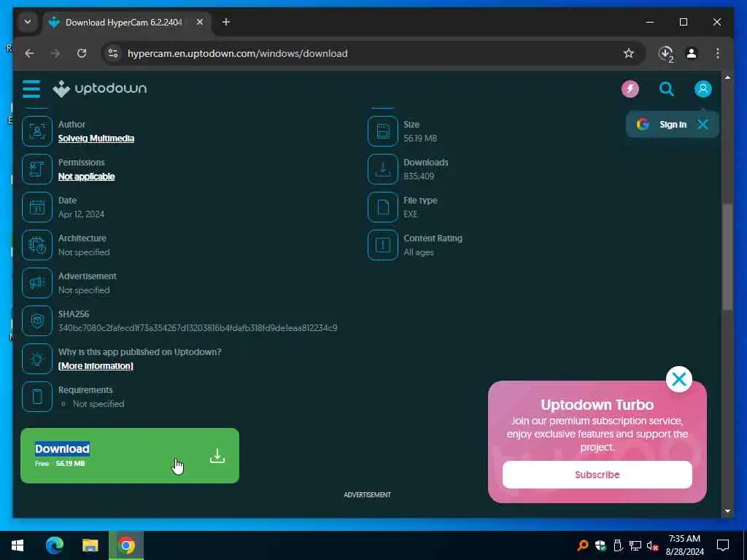This screenshot has width=747, height=560.
Task: Select the 835,409 downloads value
Action: [419, 176]
